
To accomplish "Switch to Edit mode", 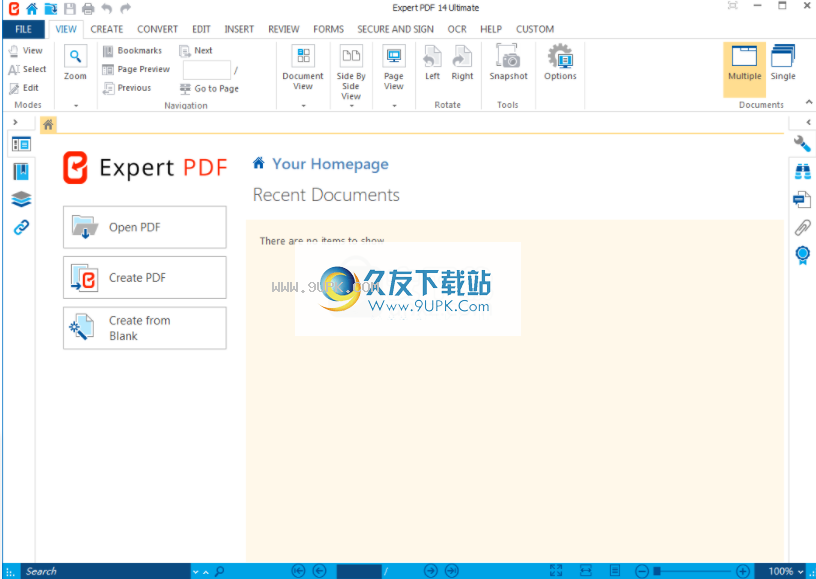I will [x=24, y=88].
